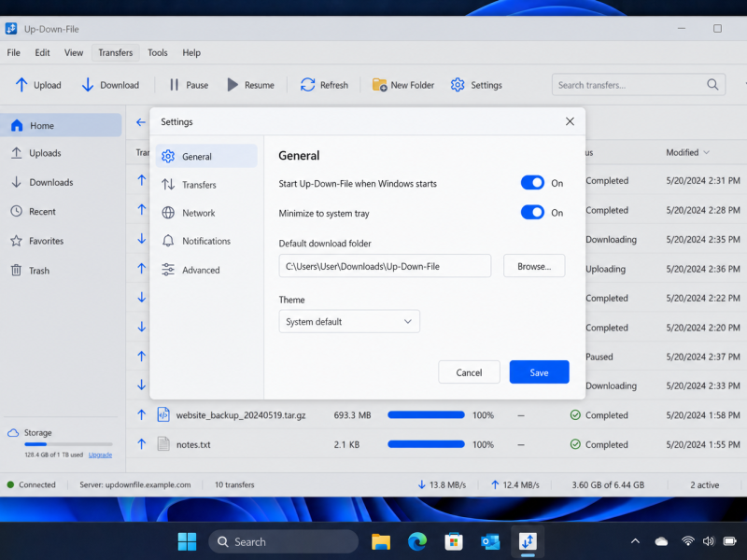The height and width of the screenshot is (560, 747).
Task: Open the Transfers menu
Action: [115, 52]
